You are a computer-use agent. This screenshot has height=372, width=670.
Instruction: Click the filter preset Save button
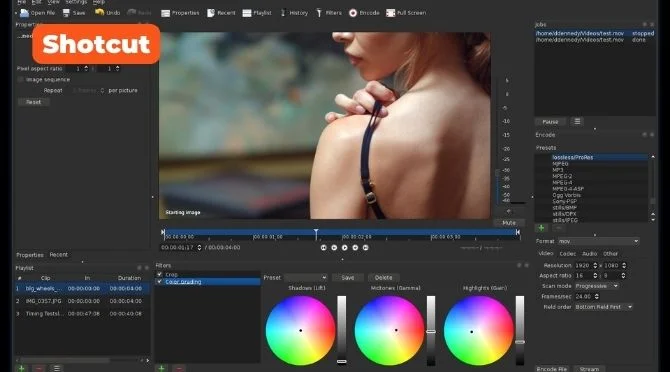pos(348,278)
